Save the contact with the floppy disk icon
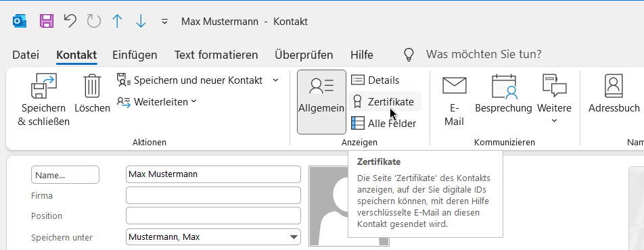Image resolution: width=644 pixels, height=250 pixels. click(x=47, y=22)
